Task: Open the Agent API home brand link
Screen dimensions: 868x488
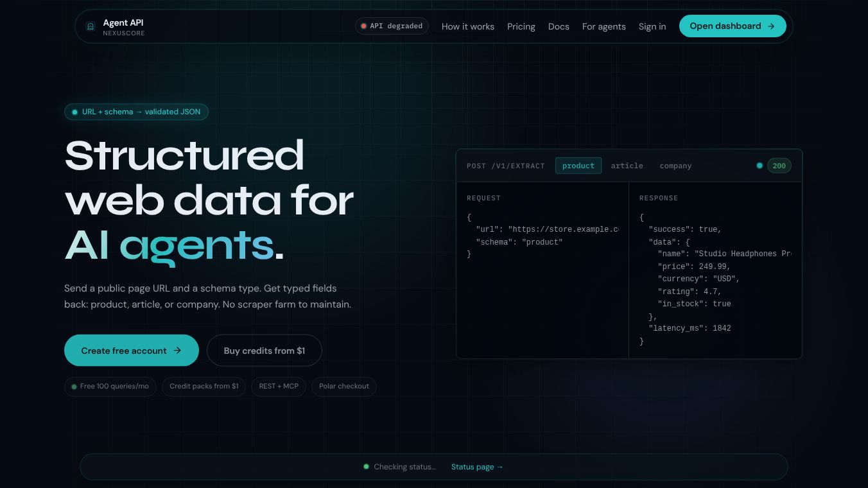Action: [x=115, y=26]
